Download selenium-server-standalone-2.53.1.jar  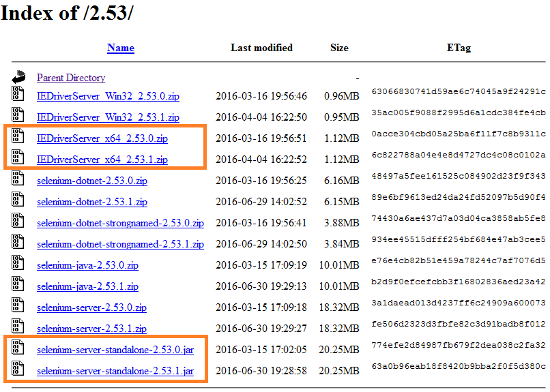115,371
